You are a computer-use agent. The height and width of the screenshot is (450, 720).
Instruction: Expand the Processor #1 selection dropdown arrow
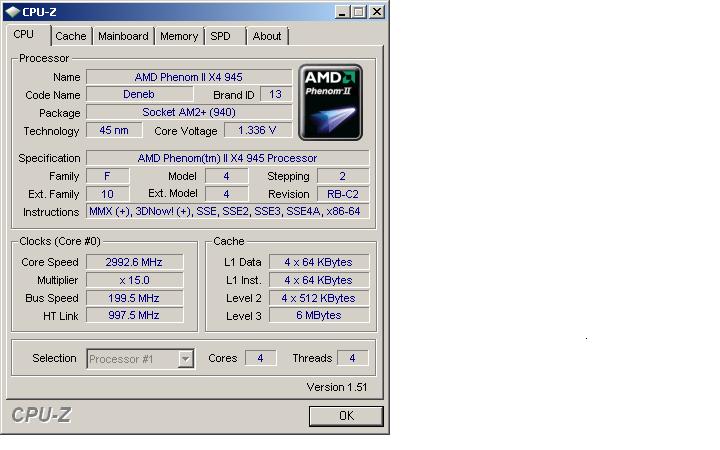coord(186,359)
